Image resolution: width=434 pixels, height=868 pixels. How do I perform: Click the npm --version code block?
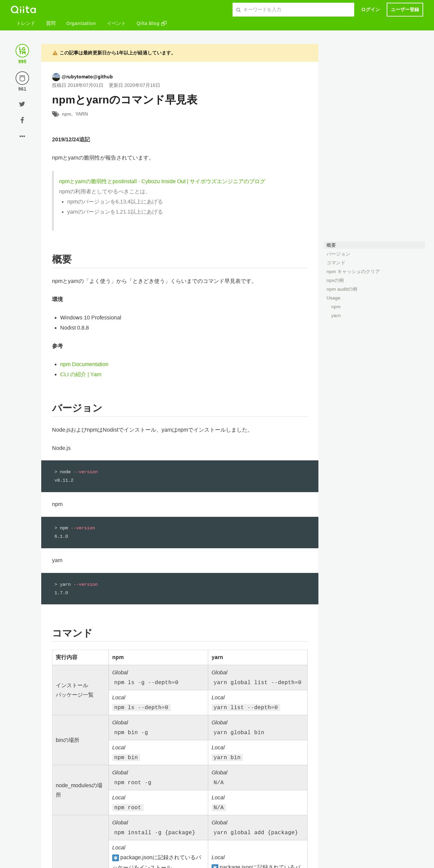[180, 532]
